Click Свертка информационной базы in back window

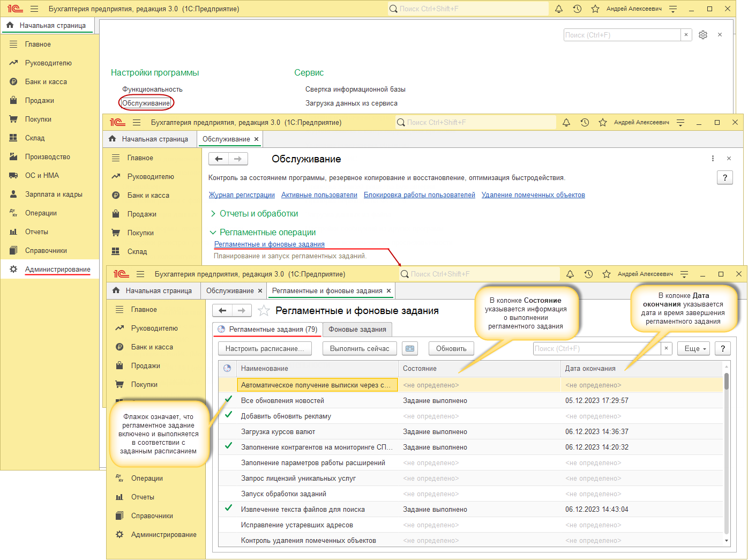(x=355, y=89)
